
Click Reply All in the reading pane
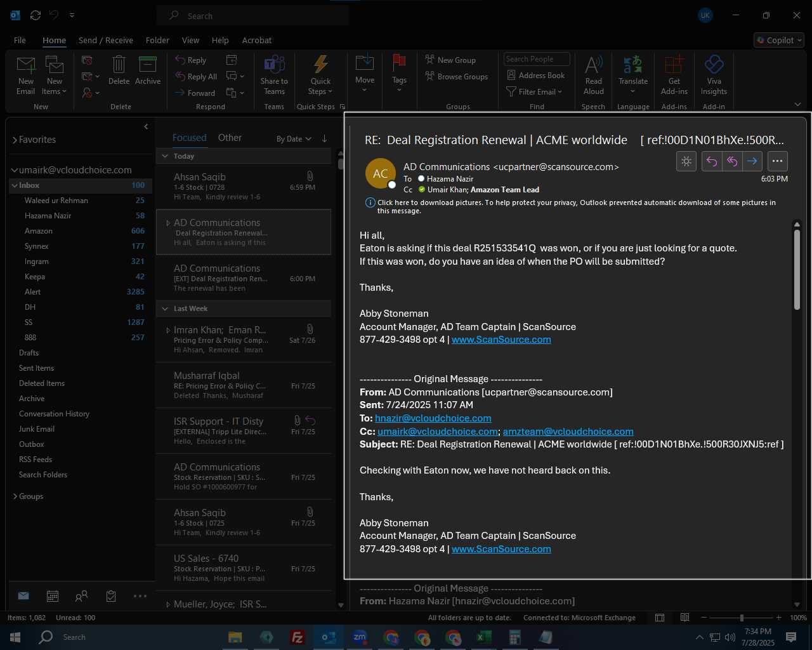click(x=732, y=161)
